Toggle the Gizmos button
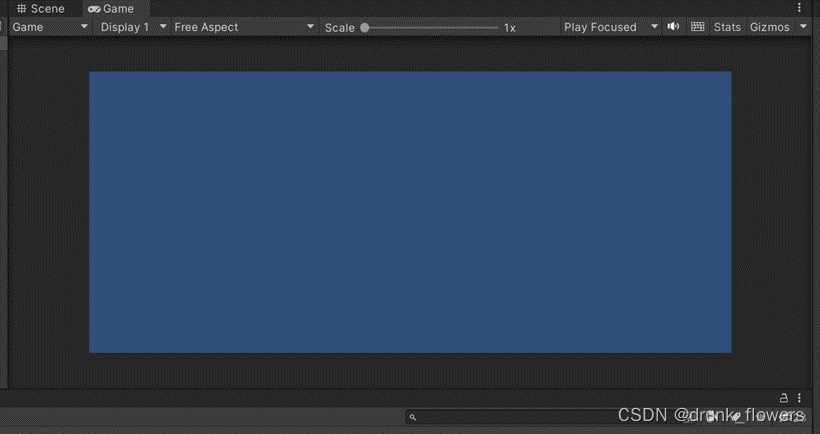Image resolution: width=820 pixels, height=434 pixels. tap(769, 27)
